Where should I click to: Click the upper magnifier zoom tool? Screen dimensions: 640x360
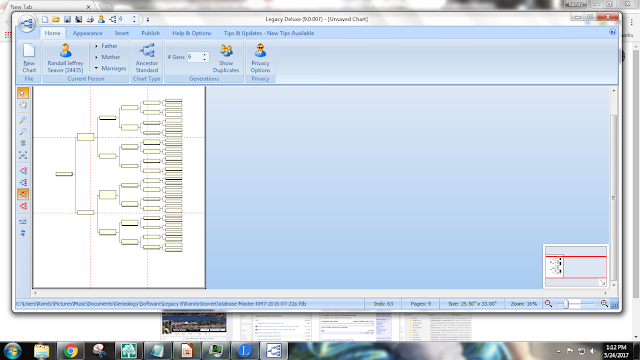pyautogui.click(x=23, y=120)
